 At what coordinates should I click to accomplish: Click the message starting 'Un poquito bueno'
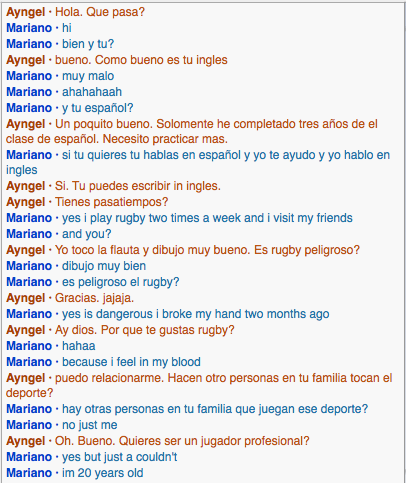tap(192, 131)
